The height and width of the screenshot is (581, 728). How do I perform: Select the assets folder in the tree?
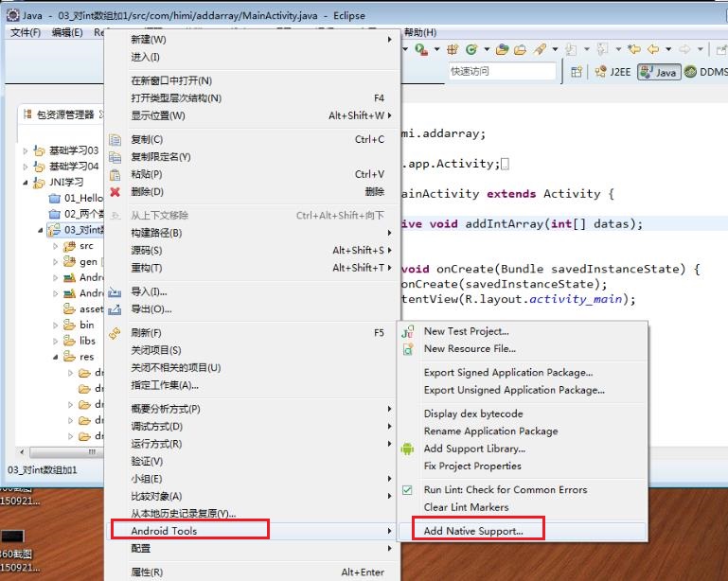83,309
